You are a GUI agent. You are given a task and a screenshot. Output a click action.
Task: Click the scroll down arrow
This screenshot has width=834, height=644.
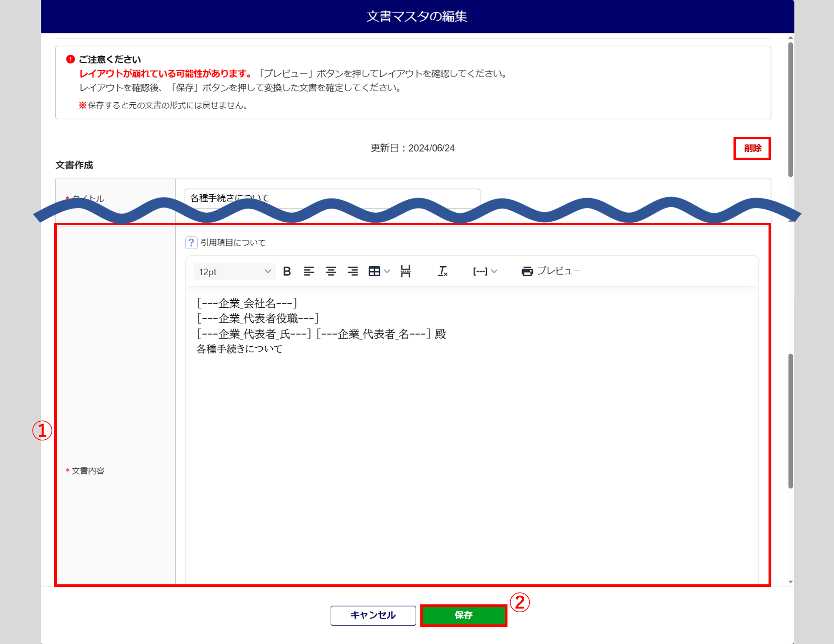[x=790, y=582]
